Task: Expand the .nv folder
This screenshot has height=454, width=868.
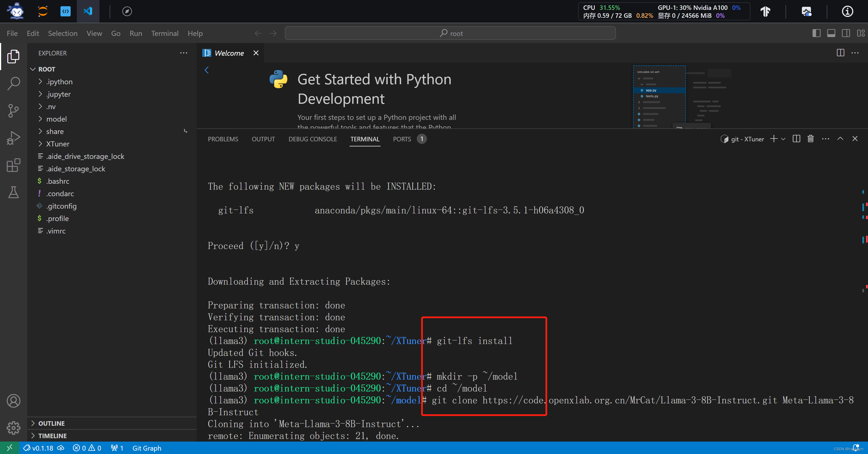Action: pos(112,107)
